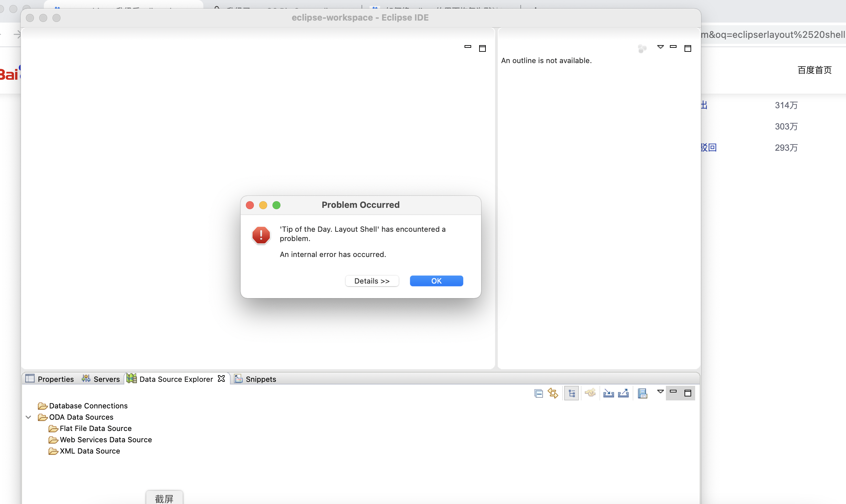Collapse the ODA Data Sources node

(29, 417)
